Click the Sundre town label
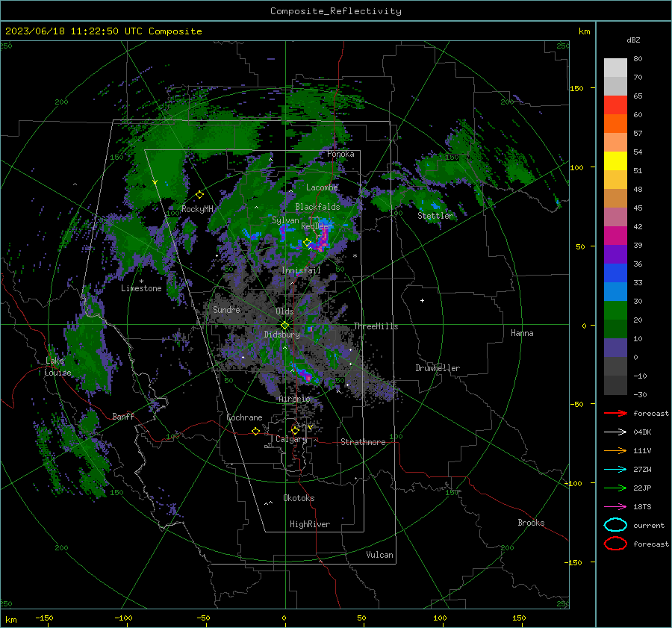 (x=226, y=309)
